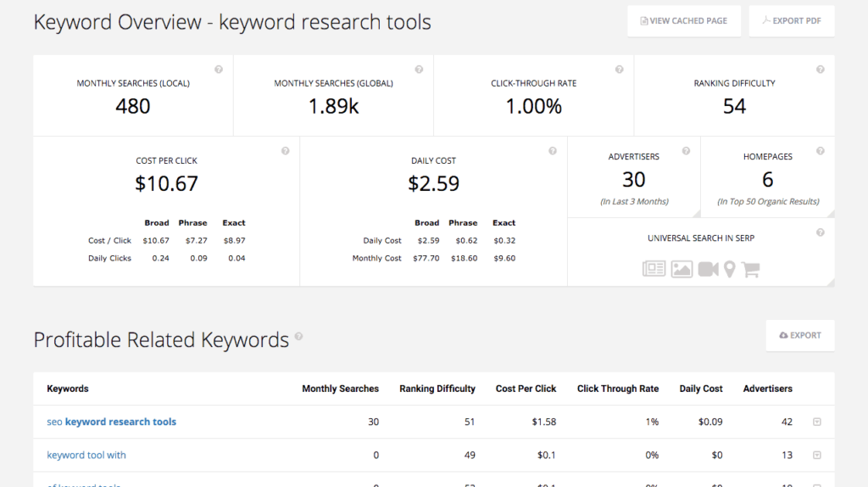Show help for Advertisers card
This screenshot has height=487, width=868.
[686, 151]
